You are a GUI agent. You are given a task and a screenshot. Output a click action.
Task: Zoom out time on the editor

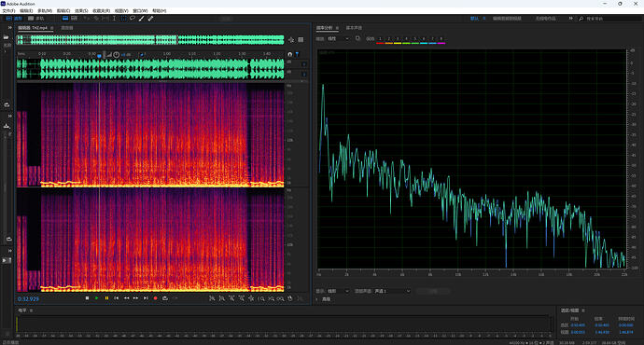click(x=242, y=298)
